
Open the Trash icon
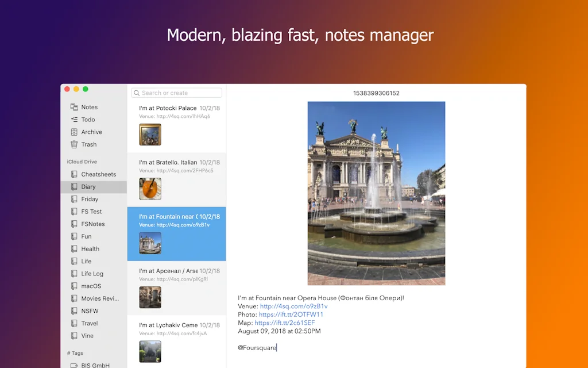(74, 144)
